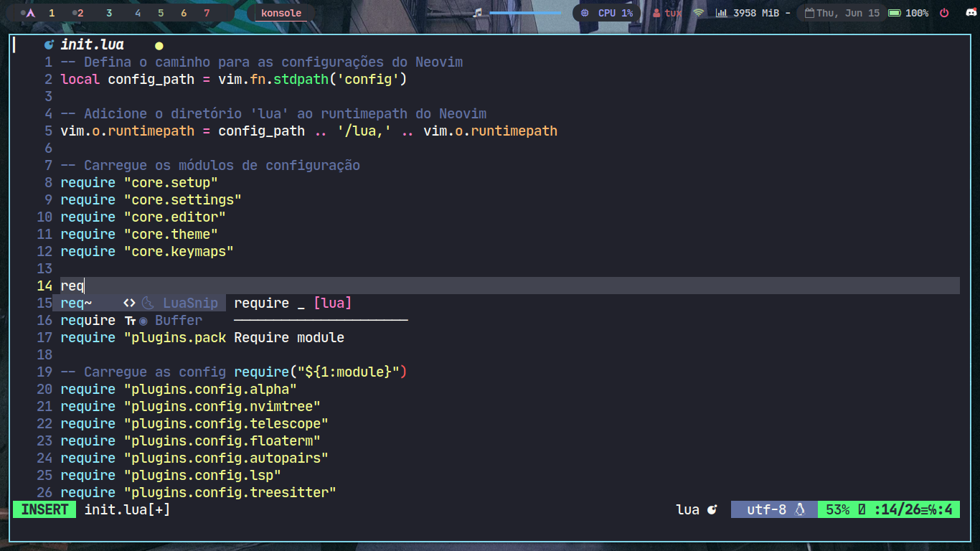Image resolution: width=980 pixels, height=551 pixels.
Task: Click init.lua[+] filename in statusline
Action: (x=127, y=509)
